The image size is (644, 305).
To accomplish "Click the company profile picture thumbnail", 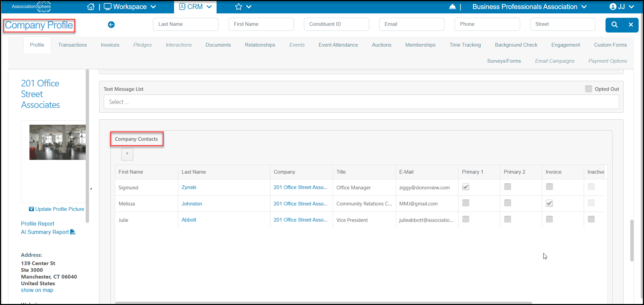I will click(58, 142).
